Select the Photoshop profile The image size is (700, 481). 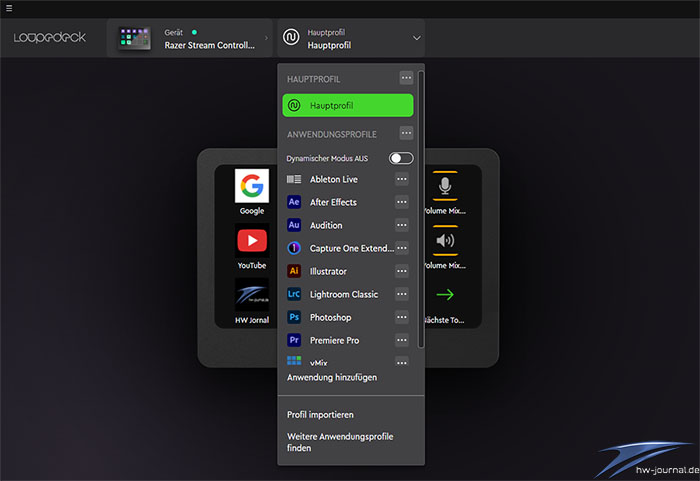330,318
